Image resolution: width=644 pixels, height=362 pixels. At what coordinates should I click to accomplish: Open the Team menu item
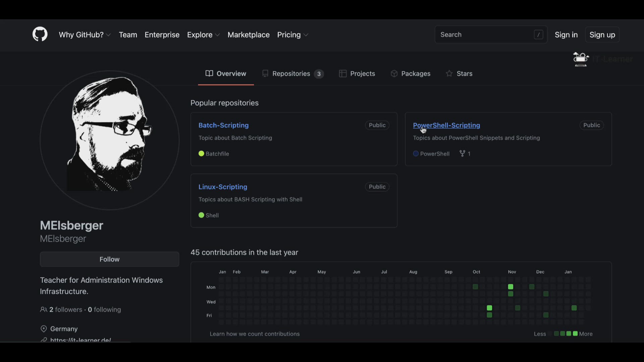click(x=128, y=35)
